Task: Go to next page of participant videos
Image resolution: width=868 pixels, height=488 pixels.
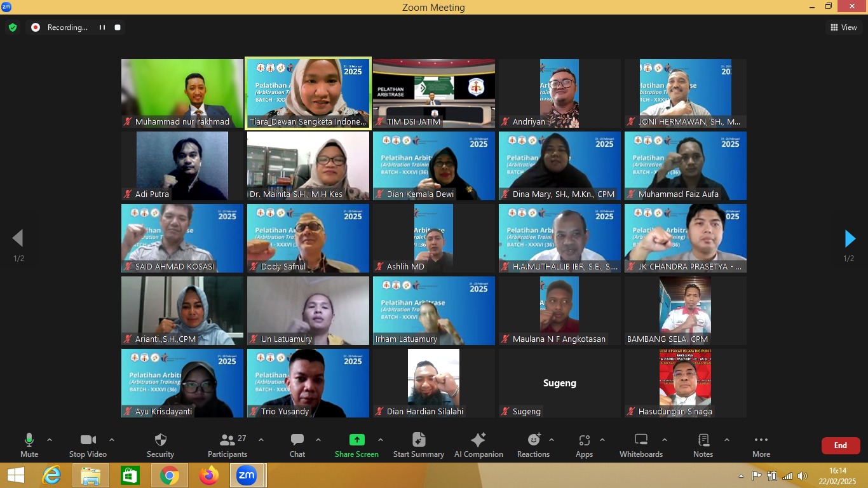Action: pos(850,239)
